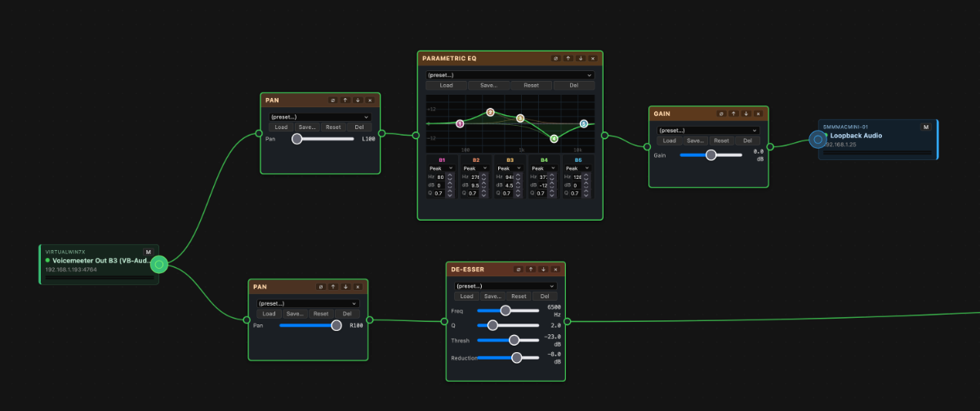The height and width of the screenshot is (411, 980).
Task: Open the R100 Pan preset dropdown
Action: pyautogui.click(x=308, y=304)
